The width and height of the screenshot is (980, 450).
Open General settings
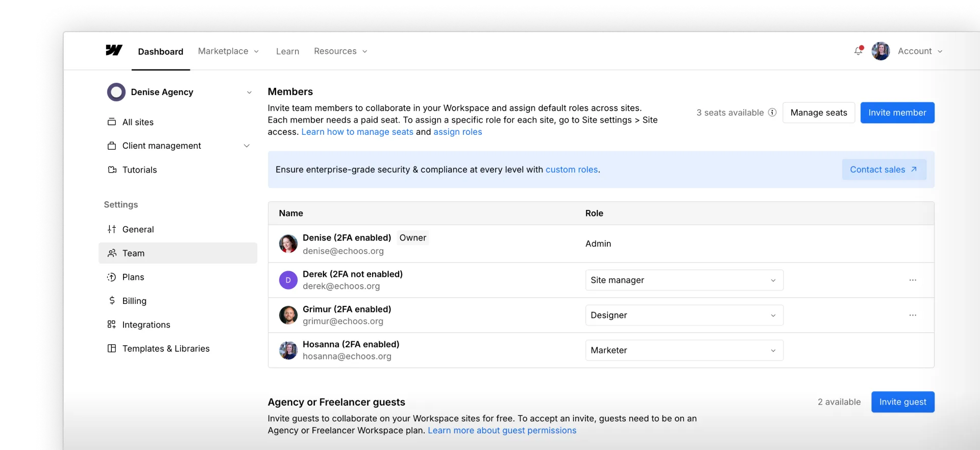(x=178, y=229)
